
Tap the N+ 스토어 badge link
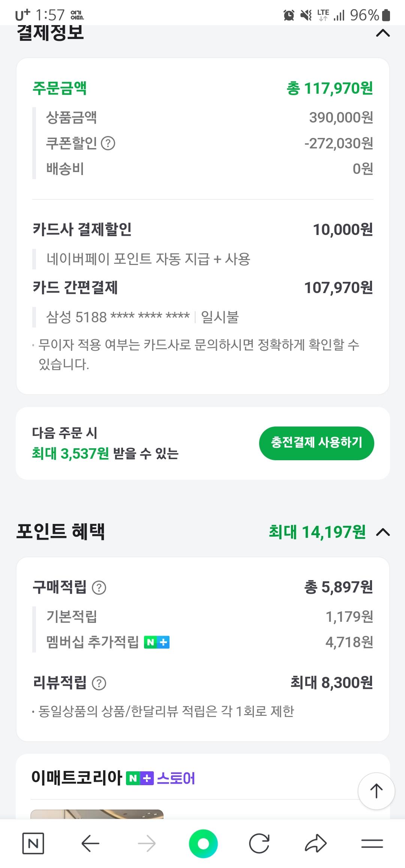point(160,778)
